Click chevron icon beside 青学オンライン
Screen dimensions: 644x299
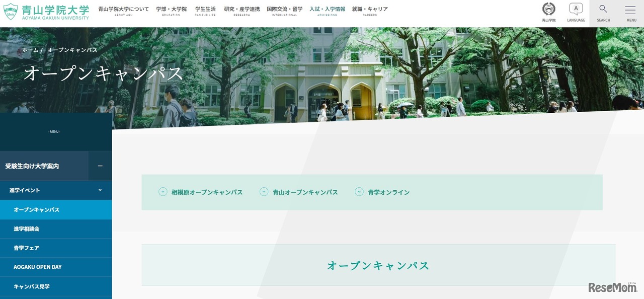pyautogui.click(x=359, y=192)
